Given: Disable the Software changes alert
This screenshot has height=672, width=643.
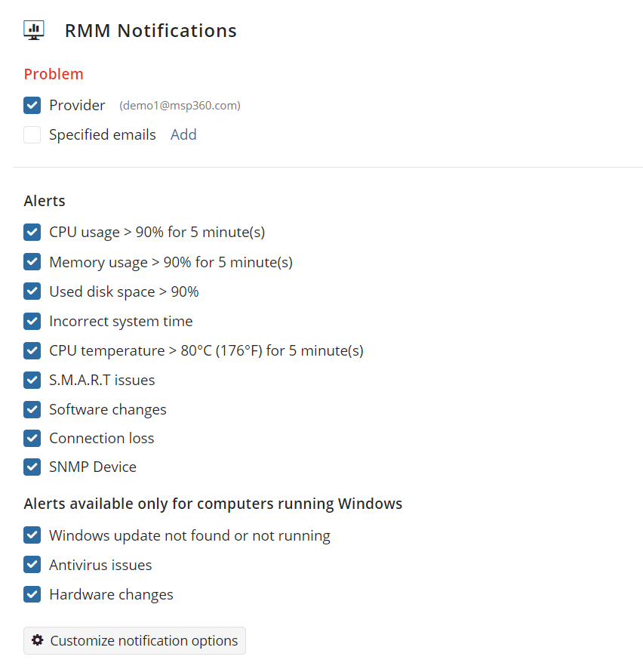Looking at the screenshot, I should pos(32,410).
